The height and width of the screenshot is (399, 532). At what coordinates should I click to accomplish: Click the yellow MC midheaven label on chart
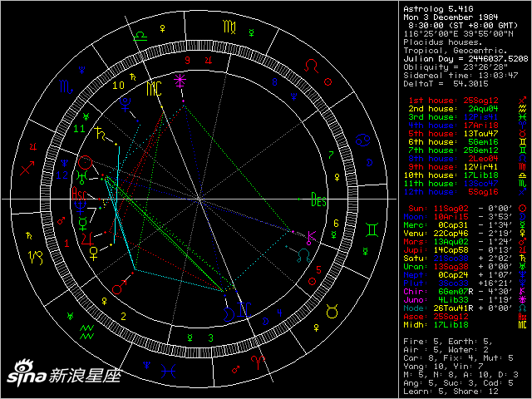pyautogui.click(x=154, y=86)
